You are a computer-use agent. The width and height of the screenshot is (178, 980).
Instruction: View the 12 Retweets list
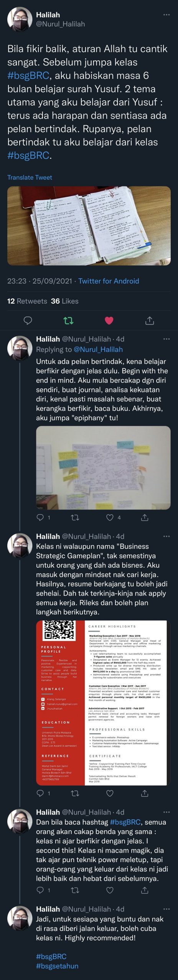coord(27,301)
